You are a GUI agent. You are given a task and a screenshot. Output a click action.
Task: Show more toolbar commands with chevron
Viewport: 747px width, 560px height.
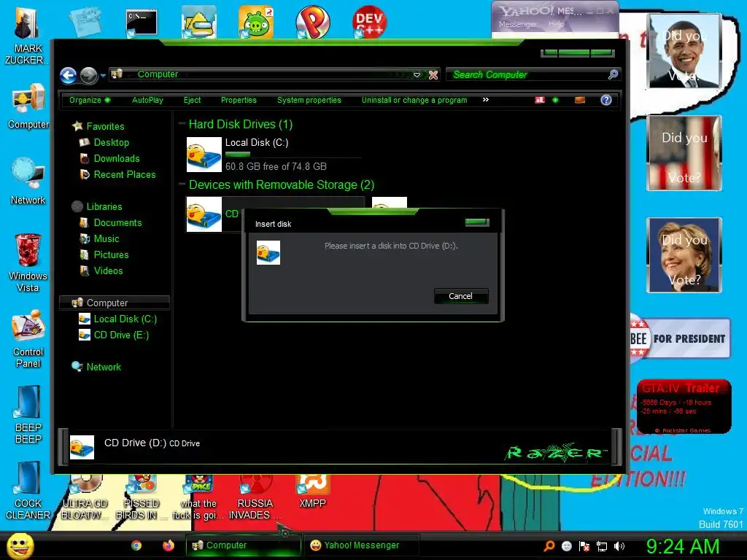click(485, 99)
